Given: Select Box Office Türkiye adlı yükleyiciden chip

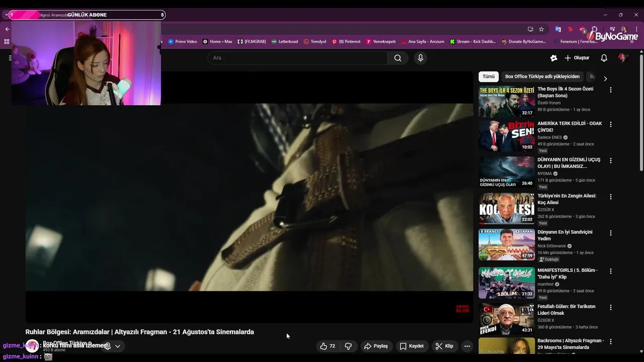Looking at the screenshot, I should click(x=542, y=76).
